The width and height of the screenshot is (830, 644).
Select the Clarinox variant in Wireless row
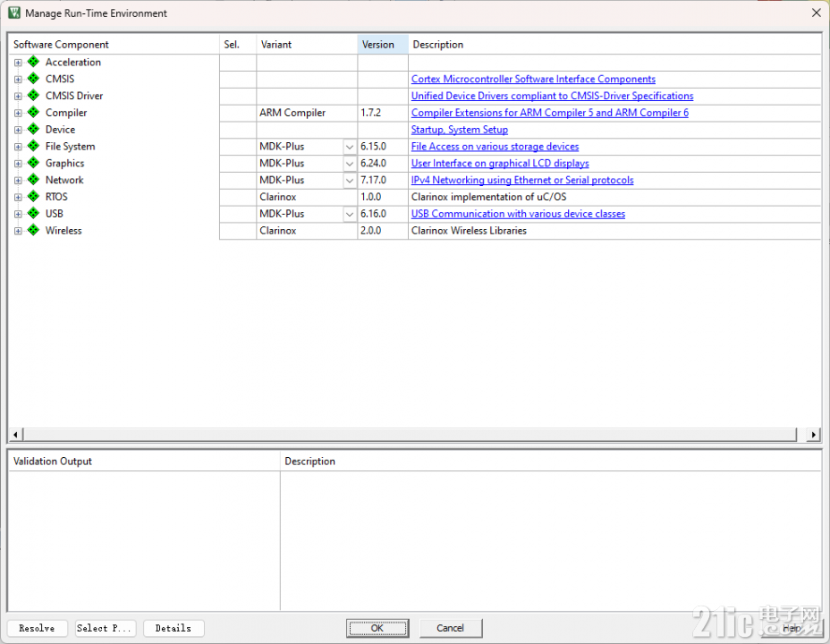(307, 231)
